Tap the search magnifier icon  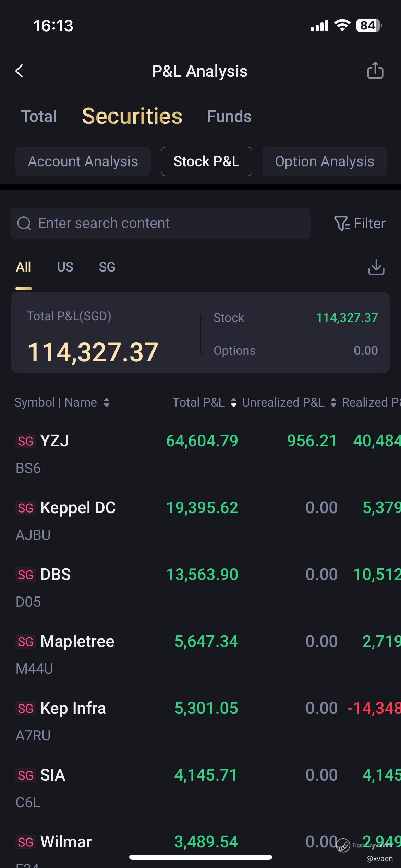tap(24, 224)
